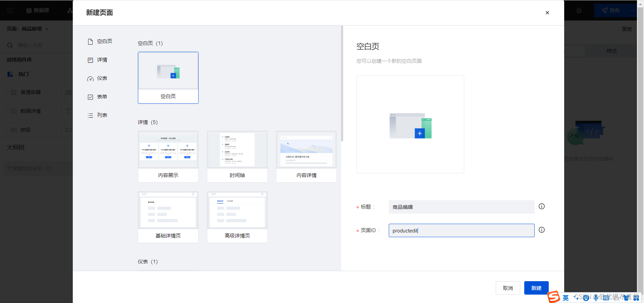Click the 热门 section in background

pyautogui.click(x=18, y=74)
